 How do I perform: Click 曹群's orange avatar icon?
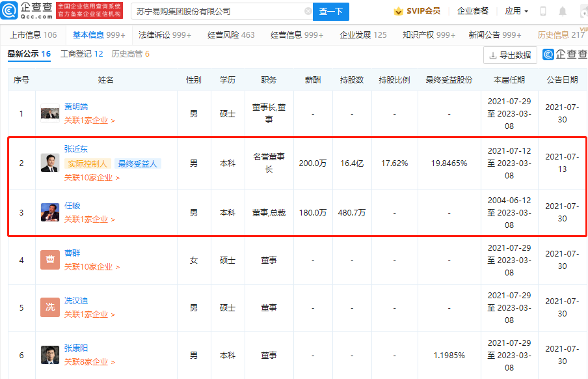coord(50,260)
